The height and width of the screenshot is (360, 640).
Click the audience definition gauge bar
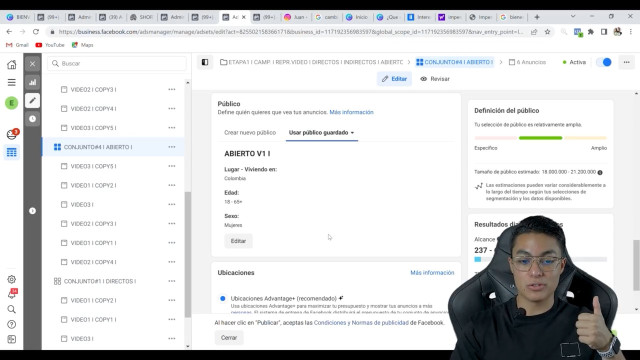pyautogui.click(x=540, y=138)
